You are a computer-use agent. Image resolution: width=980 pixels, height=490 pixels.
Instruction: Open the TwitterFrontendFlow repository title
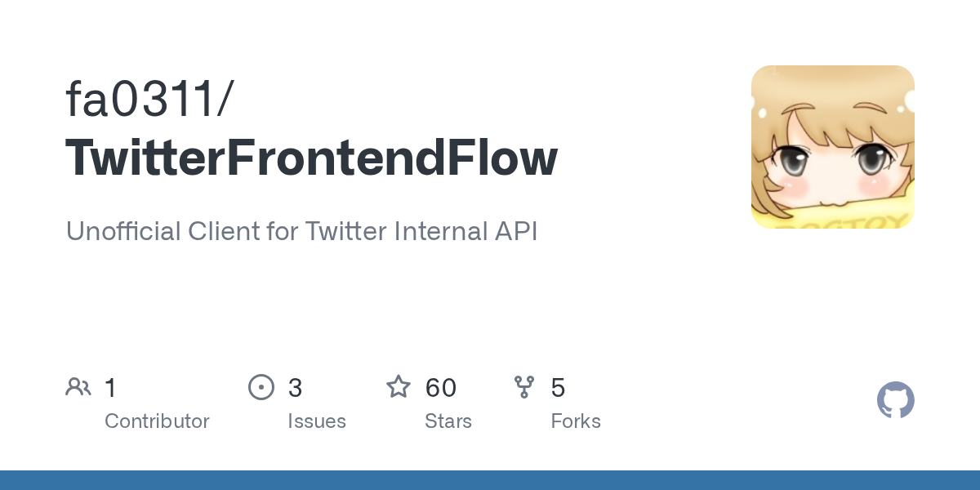pyautogui.click(x=311, y=157)
